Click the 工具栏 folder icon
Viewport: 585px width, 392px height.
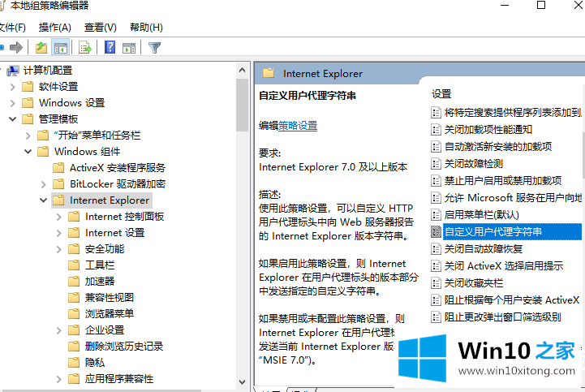[x=74, y=265]
